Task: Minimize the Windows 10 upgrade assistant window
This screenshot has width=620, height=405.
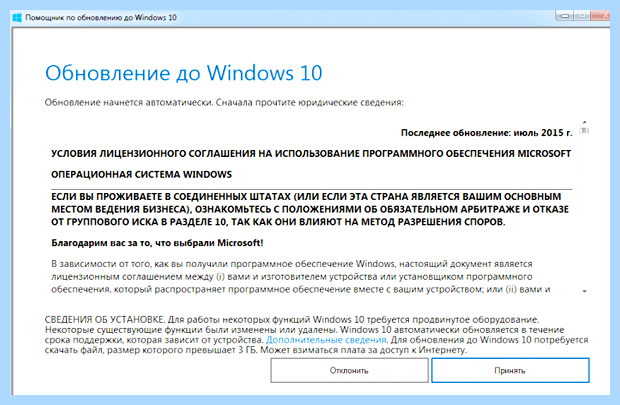Action: pyautogui.click(x=565, y=16)
